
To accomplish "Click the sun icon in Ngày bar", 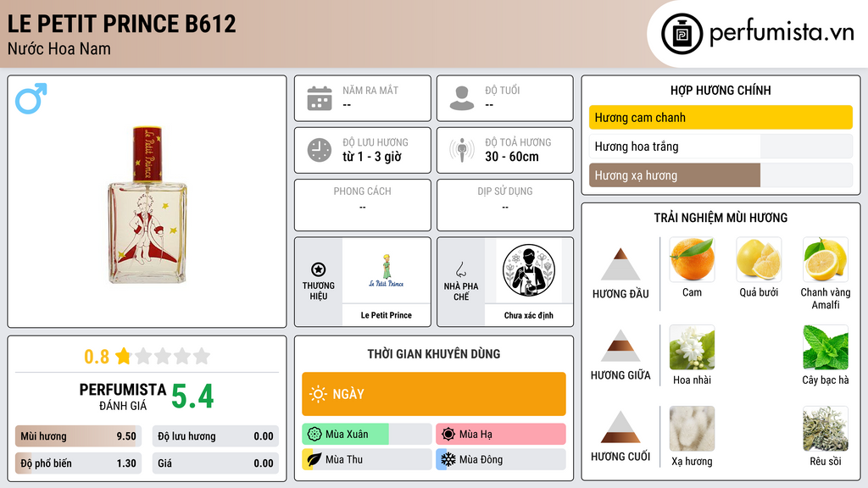I will (x=319, y=394).
